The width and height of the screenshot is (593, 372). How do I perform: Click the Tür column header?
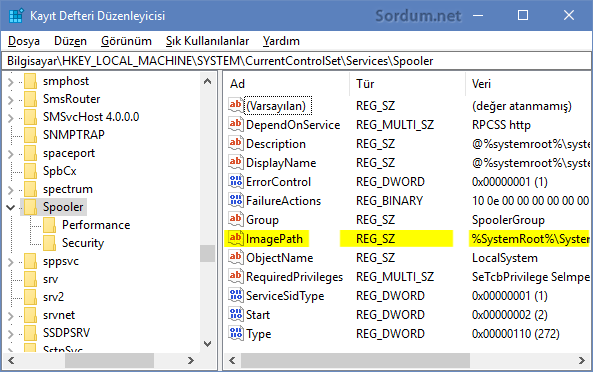408,84
